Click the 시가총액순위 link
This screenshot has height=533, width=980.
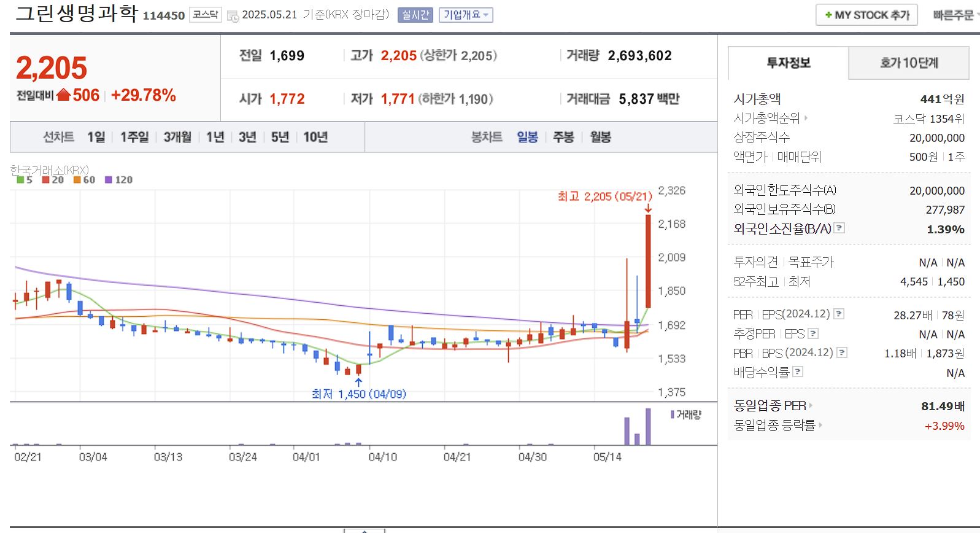pos(767,118)
